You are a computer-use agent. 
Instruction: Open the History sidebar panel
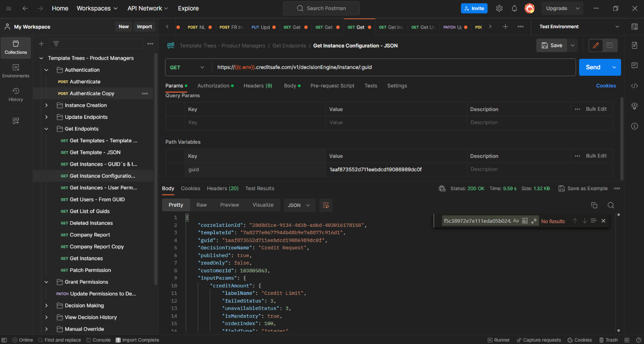pyautogui.click(x=16, y=95)
